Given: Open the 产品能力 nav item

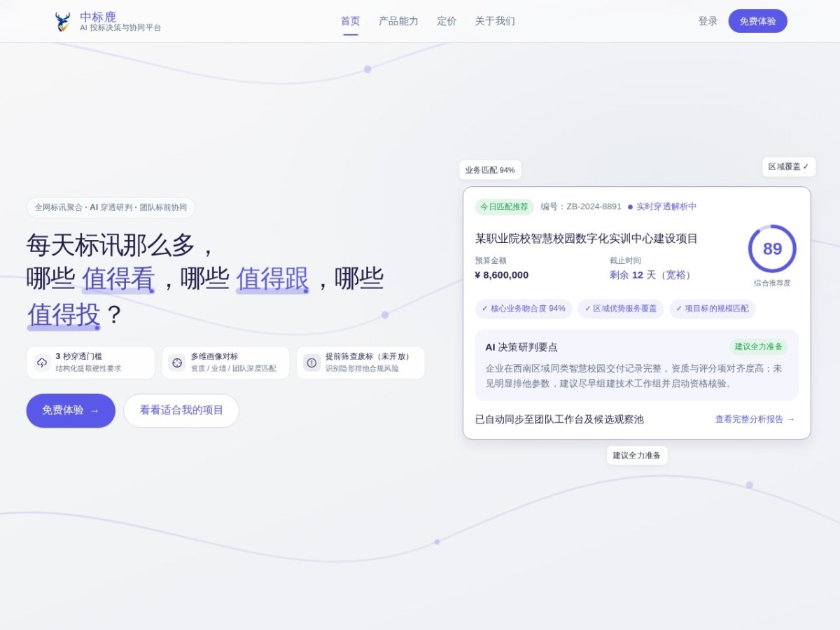Looking at the screenshot, I should coord(398,21).
